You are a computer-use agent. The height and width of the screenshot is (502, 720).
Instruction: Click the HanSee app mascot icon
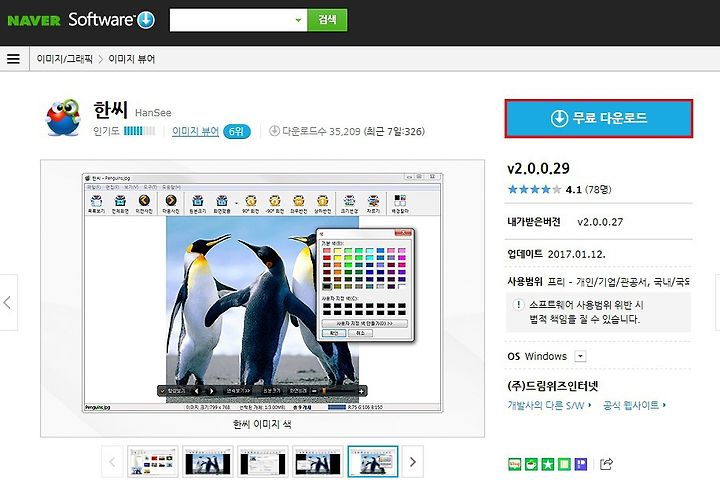click(x=63, y=118)
